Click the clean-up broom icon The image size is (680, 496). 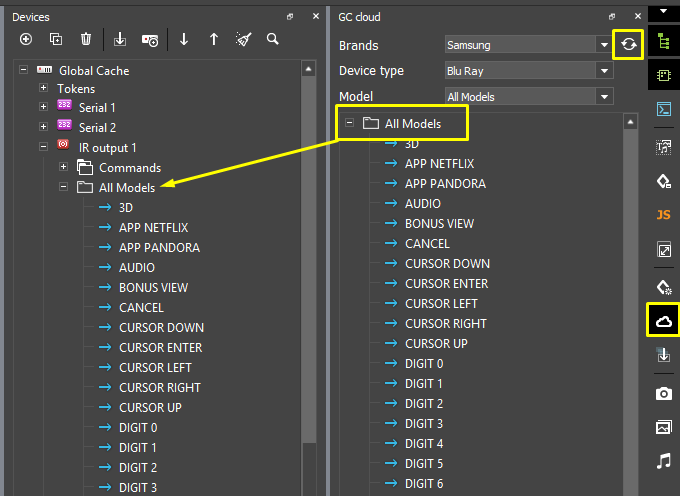pyautogui.click(x=243, y=39)
